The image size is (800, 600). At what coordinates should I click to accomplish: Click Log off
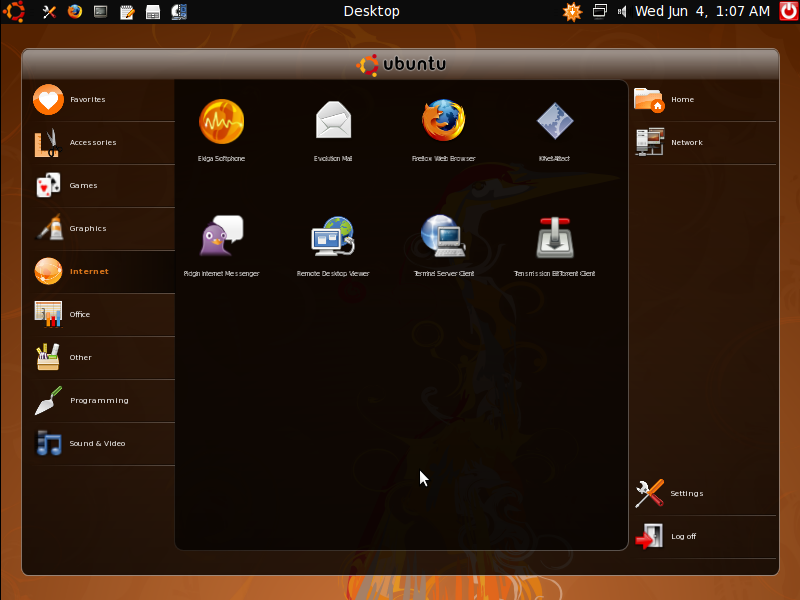click(704, 537)
